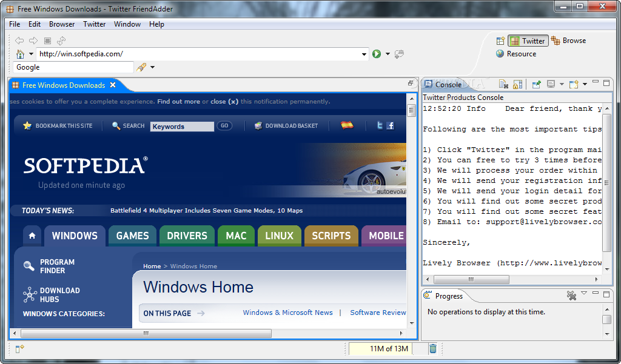Image resolution: width=621 pixels, height=364 pixels.
Task: Click the Keywords search field on Softpedia
Action: point(182,127)
